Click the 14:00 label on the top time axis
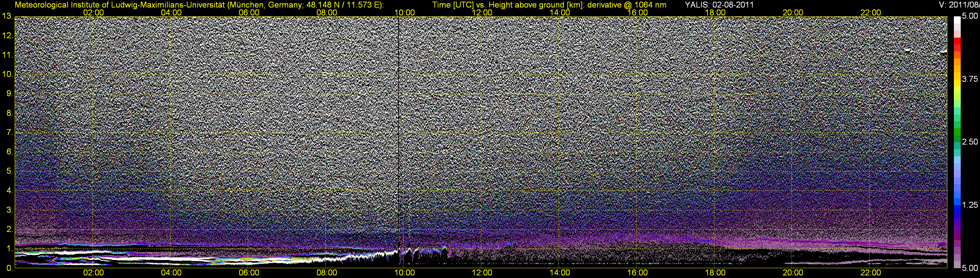The width and height of the screenshot is (980, 278). pos(560,12)
